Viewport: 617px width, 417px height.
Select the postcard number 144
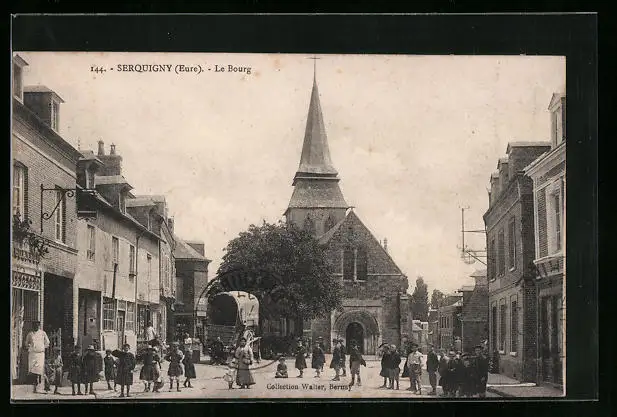click(97, 69)
